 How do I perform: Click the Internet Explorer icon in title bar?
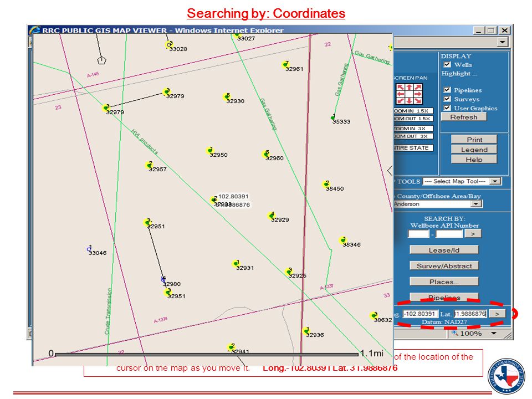point(34,30)
